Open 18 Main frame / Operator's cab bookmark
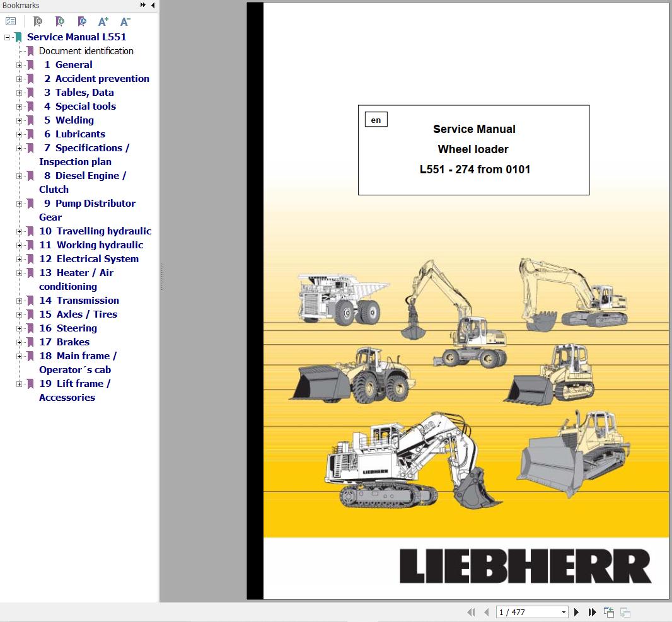672x622 pixels. (x=78, y=363)
